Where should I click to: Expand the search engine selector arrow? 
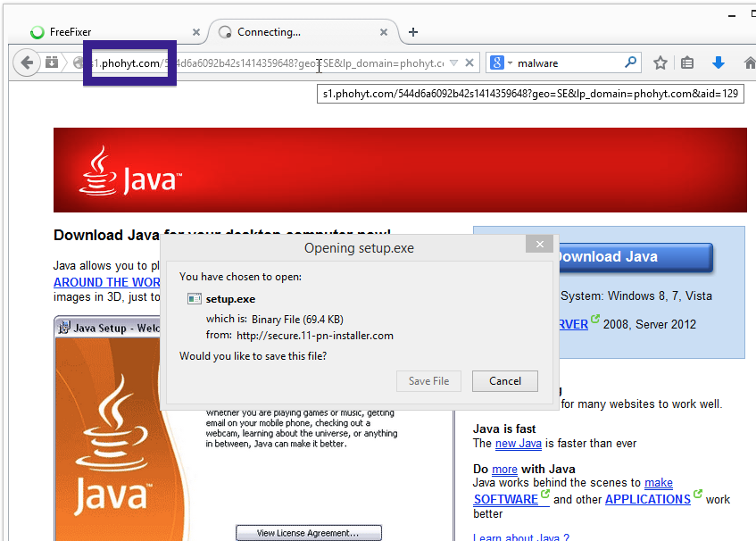(511, 62)
